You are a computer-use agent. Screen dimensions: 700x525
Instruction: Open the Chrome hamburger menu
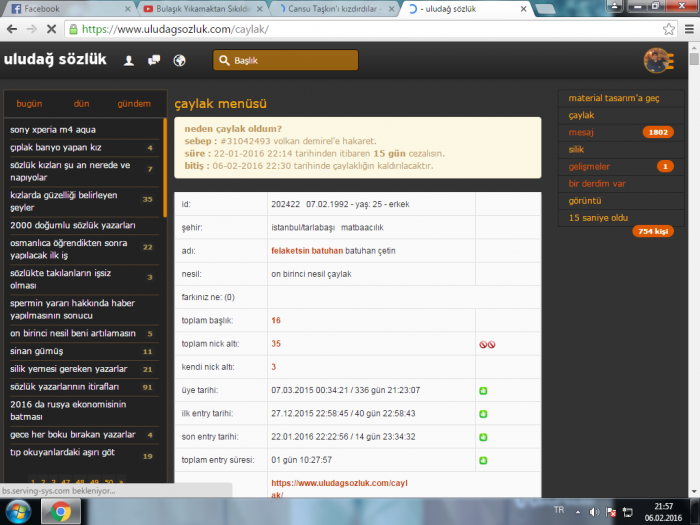click(689, 29)
